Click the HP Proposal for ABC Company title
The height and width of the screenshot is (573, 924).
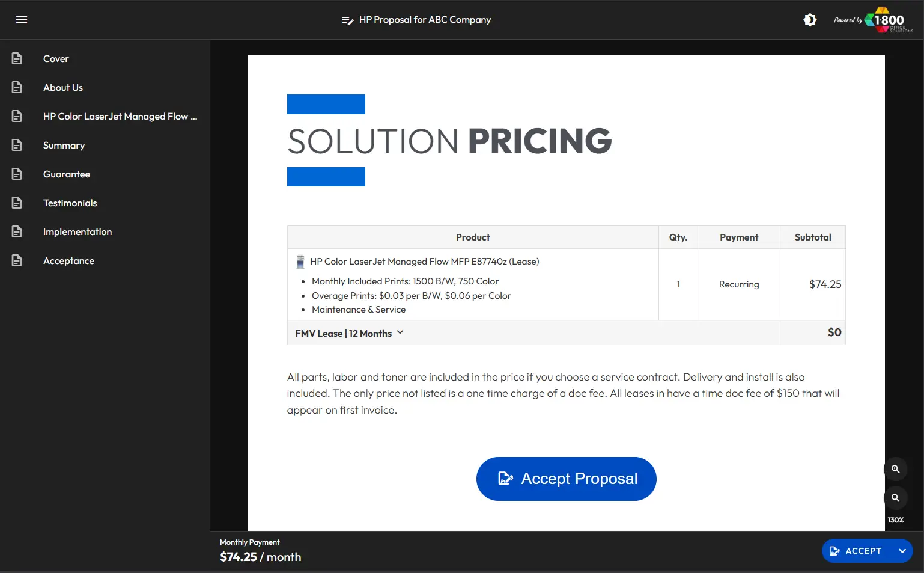tap(425, 20)
